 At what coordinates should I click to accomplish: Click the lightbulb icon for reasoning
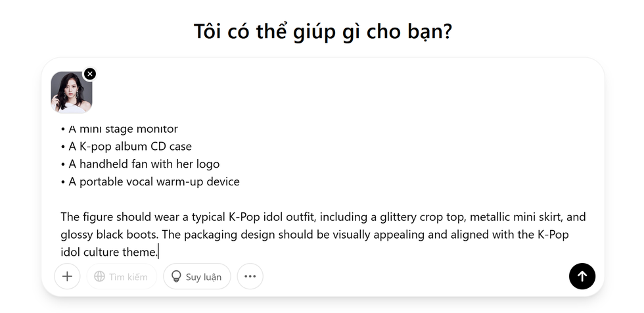(x=176, y=277)
